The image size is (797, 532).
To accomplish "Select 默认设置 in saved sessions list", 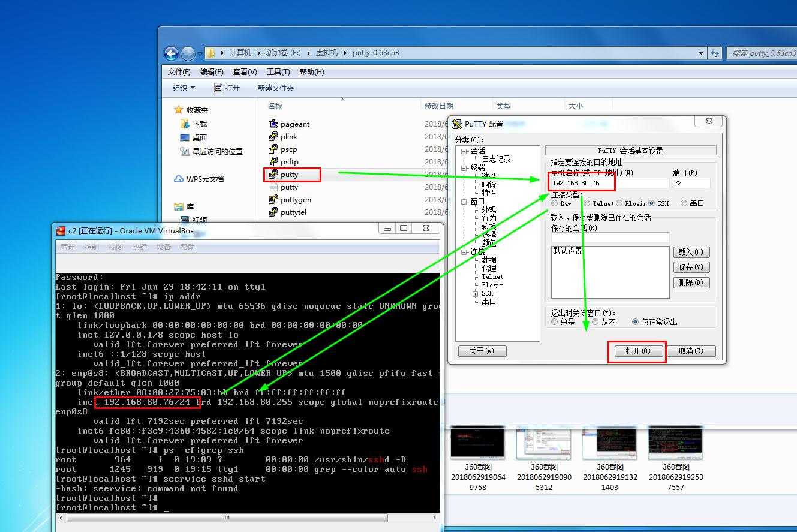I will [x=567, y=251].
